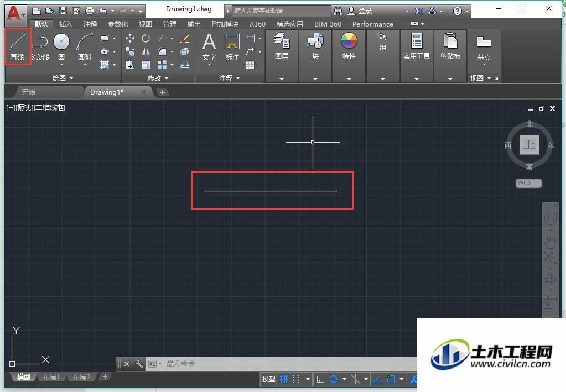Click the Open file icon
Viewport: 566px width, 392px height.
pyautogui.click(x=50, y=11)
